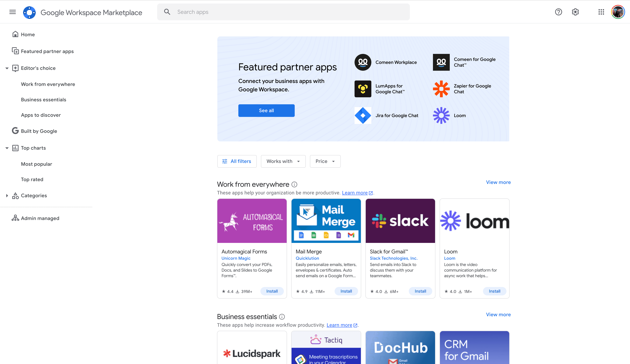
Task: Open the hamburger navigation menu
Action: 12,12
